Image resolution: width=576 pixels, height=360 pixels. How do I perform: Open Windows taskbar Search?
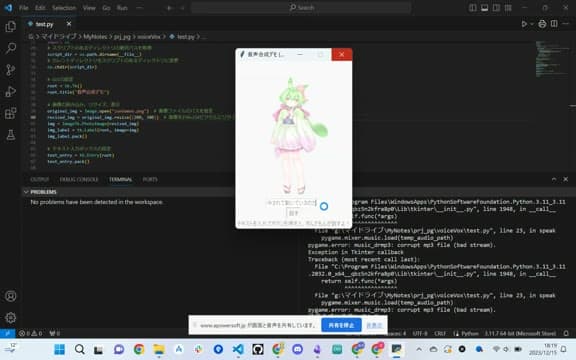click(x=79, y=349)
